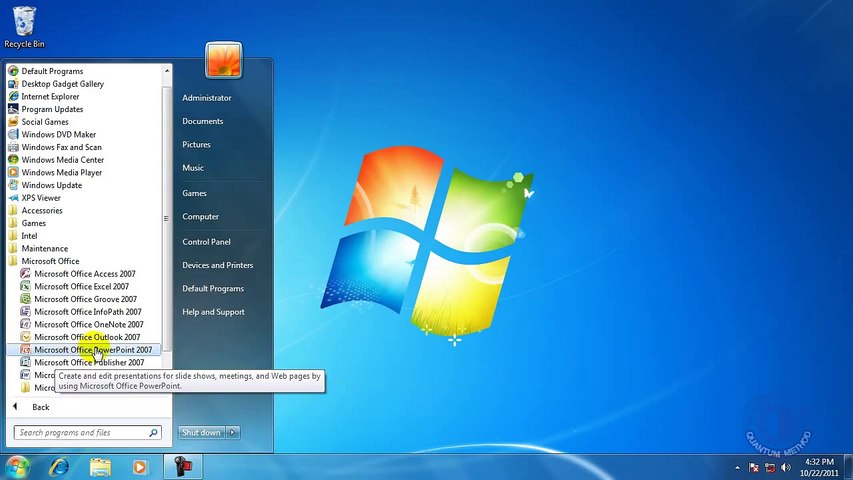Open the XPS Viewer icon

[13, 198]
